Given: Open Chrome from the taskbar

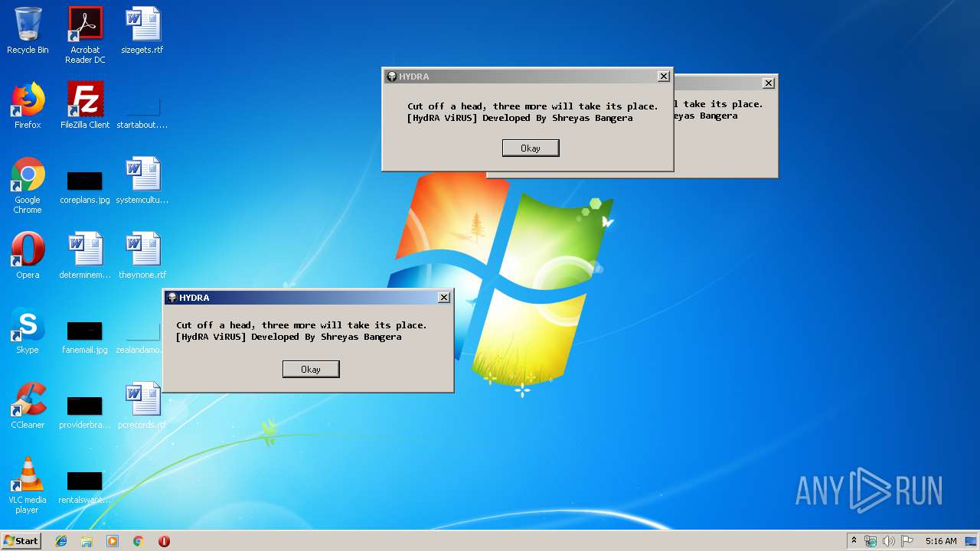Looking at the screenshot, I should [139, 541].
